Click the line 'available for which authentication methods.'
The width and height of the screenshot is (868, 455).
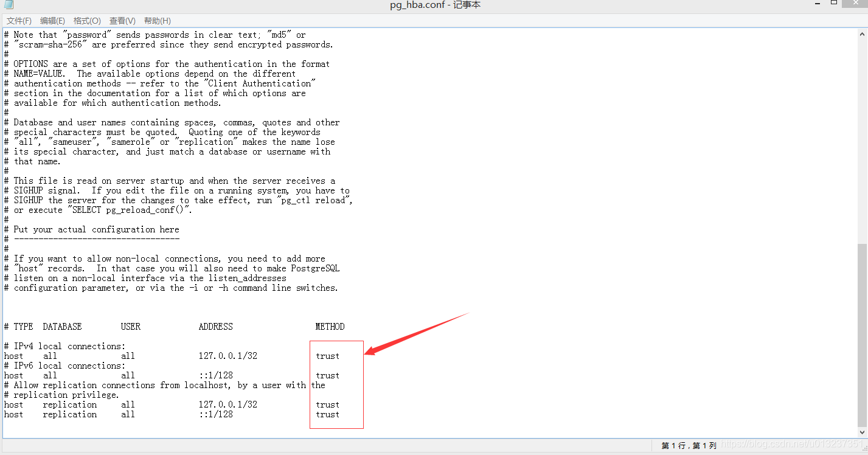[x=113, y=103]
